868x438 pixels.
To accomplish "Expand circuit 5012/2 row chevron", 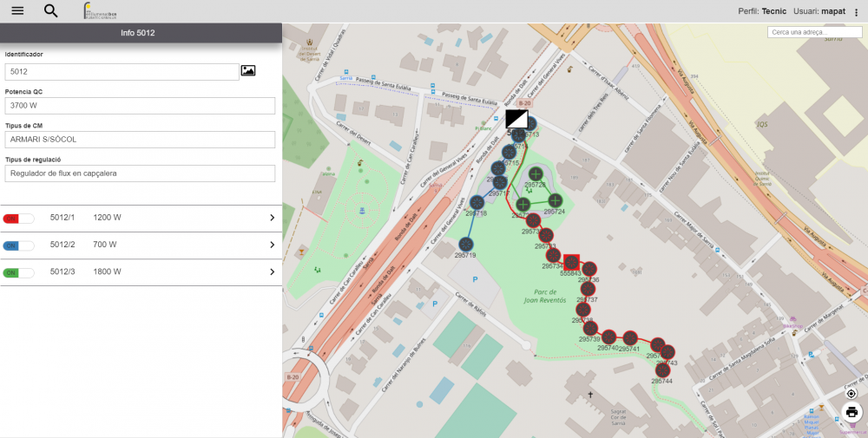I will click(x=272, y=245).
